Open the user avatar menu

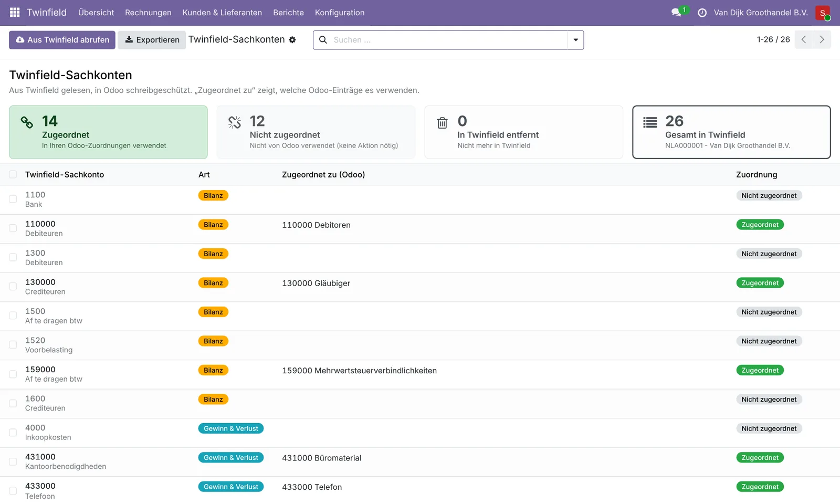(x=823, y=13)
